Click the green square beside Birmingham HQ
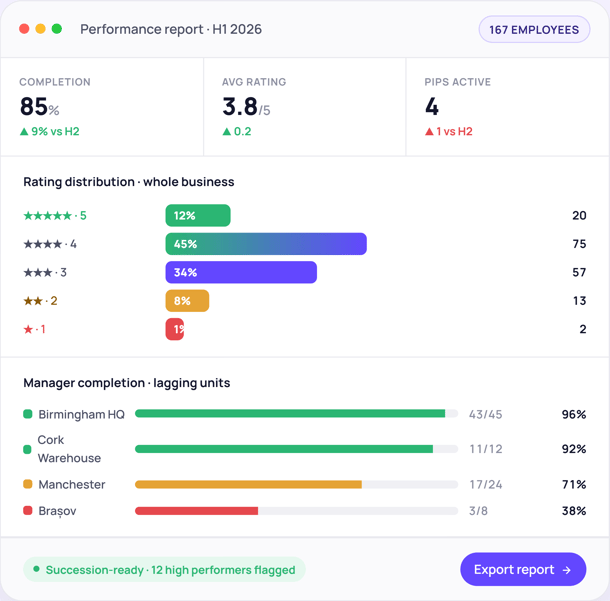This screenshot has width=610, height=601. pos(28,414)
